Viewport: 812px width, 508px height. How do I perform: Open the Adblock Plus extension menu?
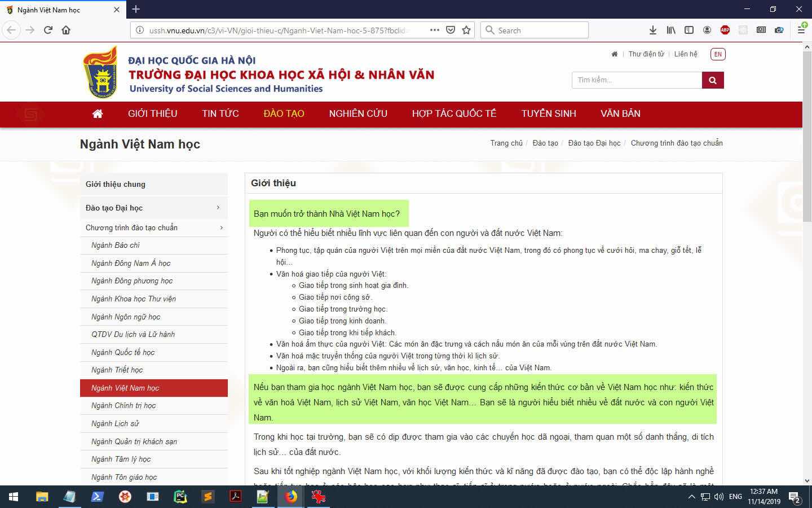[725, 30]
